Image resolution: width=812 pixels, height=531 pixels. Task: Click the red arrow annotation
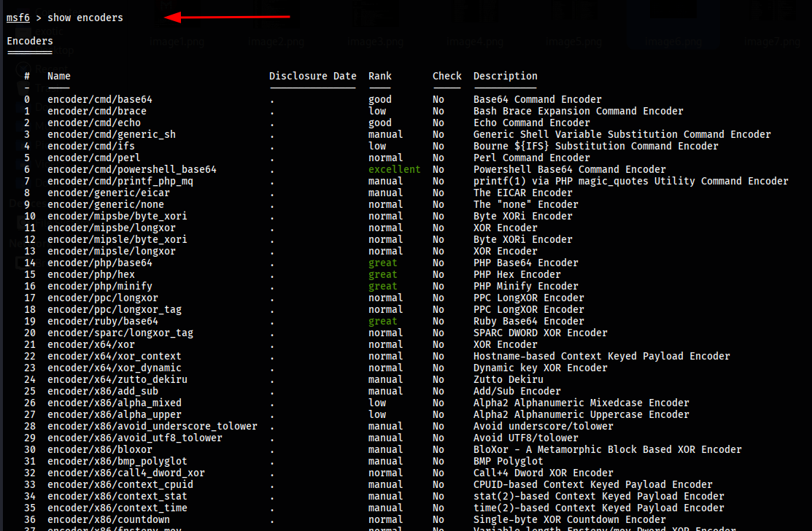227,17
